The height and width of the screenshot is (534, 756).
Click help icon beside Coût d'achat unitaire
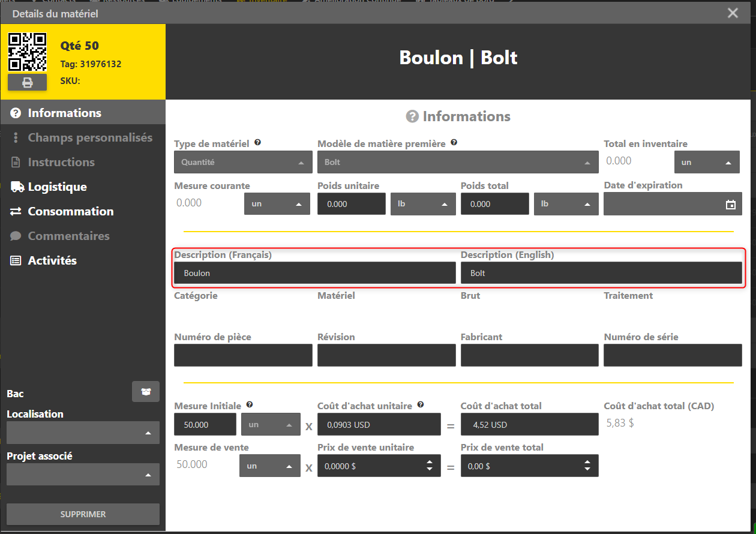pyautogui.click(x=421, y=405)
